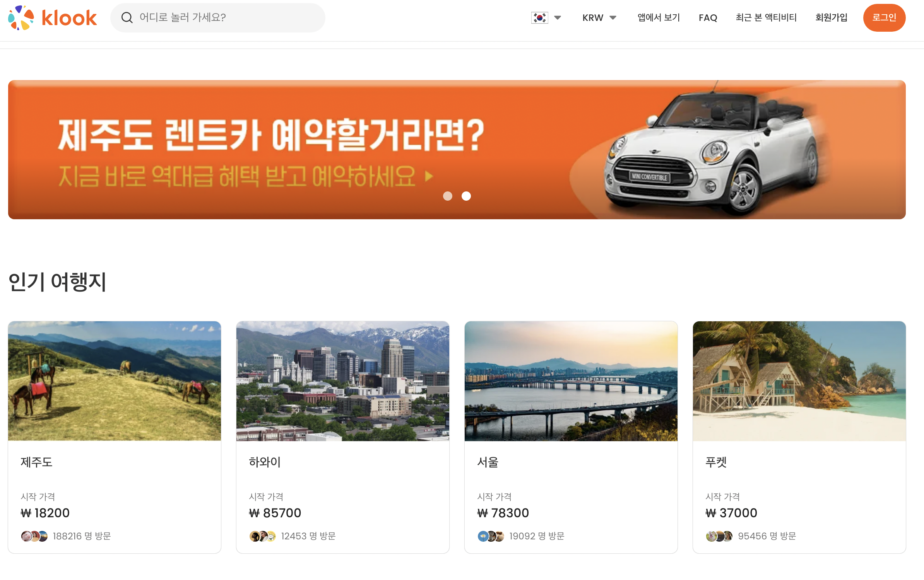Viewport: 924px width, 580px height.
Task: Expand the language flag dropdown arrow
Action: [x=558, y=18]
